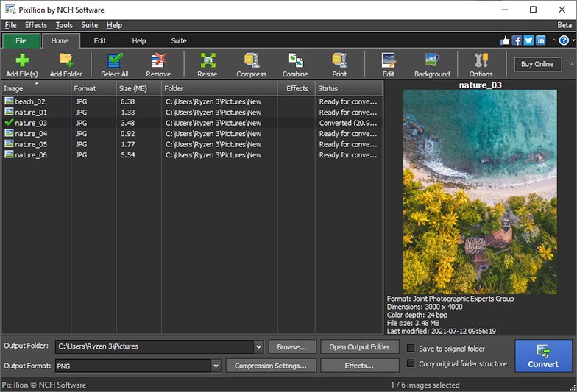Open the Compress tool

(x=251, y=64)
